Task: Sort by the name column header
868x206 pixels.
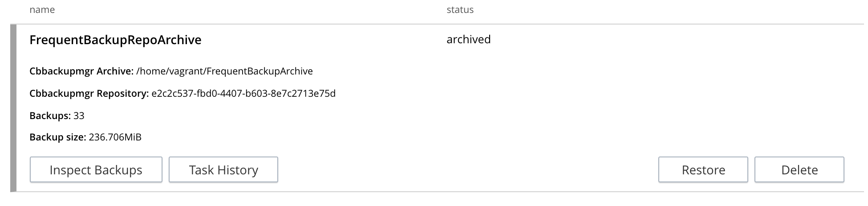Action: pyautogui.click(x=42, y=10)
